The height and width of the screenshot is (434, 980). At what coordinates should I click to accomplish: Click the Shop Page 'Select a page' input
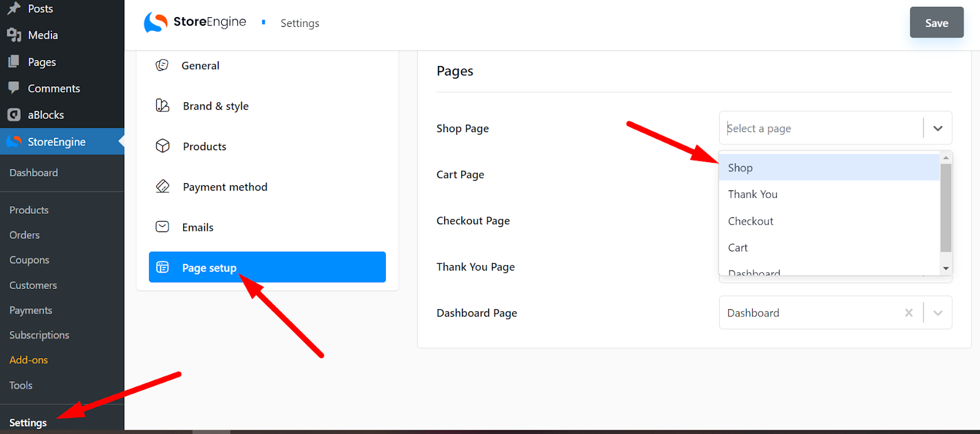(x=821, y=128)
